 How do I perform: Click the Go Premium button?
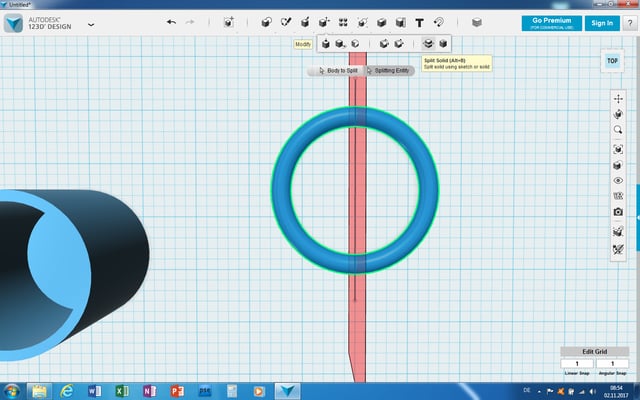[x=550, y=23]
